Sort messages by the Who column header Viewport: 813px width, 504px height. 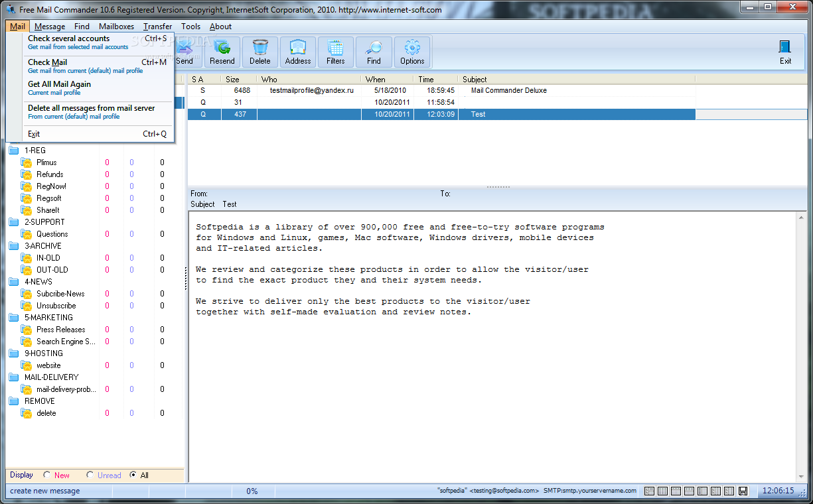click(x=309, y=80)
